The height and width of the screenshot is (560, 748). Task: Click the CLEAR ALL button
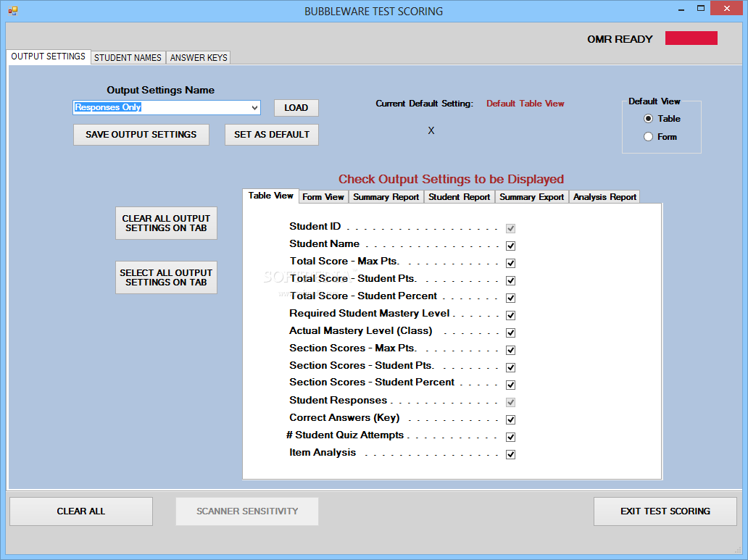[x=81, y=511]
